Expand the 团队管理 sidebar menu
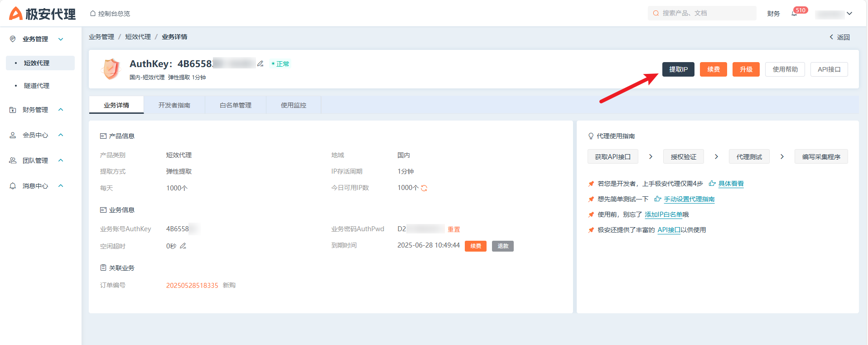 click(x=61, y=160)
